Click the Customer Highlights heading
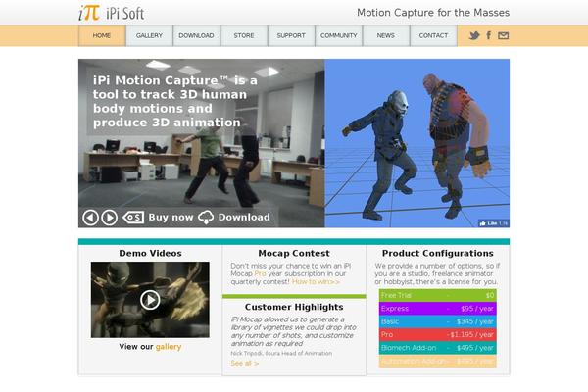This screenshot has height=392, width=588. [294, 307]
